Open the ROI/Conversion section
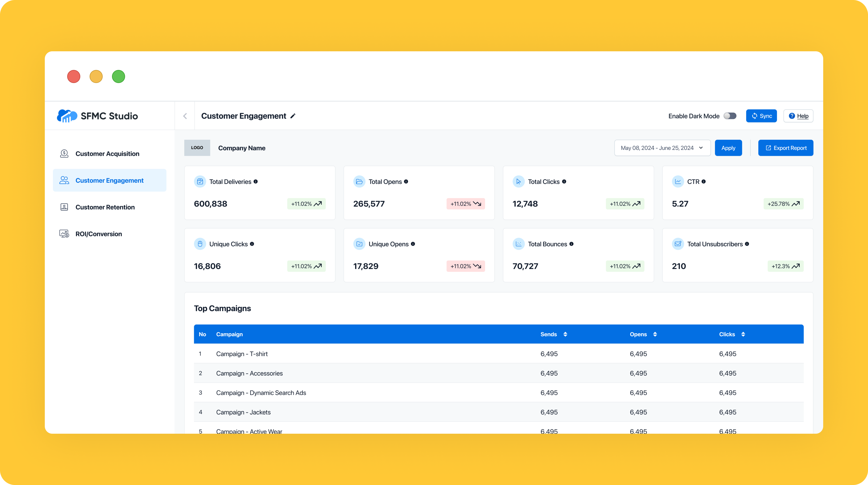The image size is (868, 485). [x=109, y=234]
